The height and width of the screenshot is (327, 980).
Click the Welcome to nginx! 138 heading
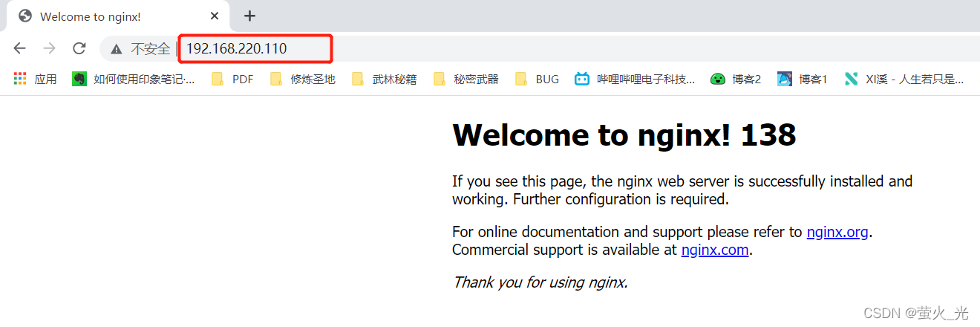pyautogui.click(x=624, y=135)
